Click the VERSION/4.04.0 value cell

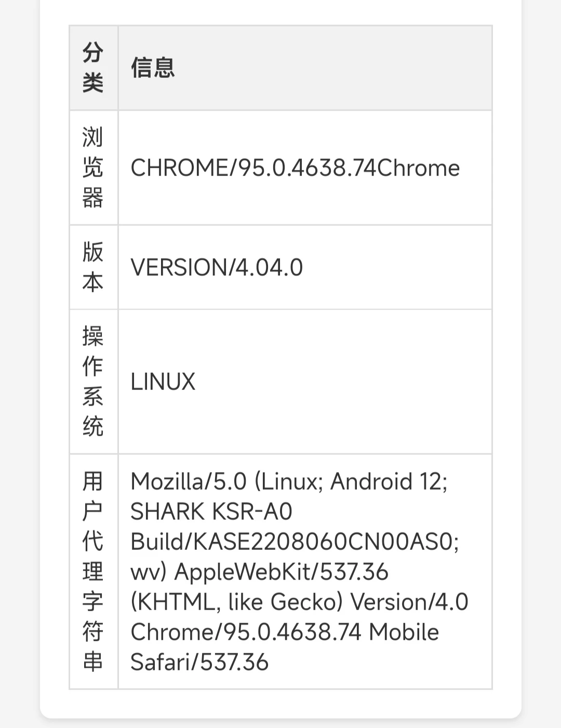click(217, 267)
